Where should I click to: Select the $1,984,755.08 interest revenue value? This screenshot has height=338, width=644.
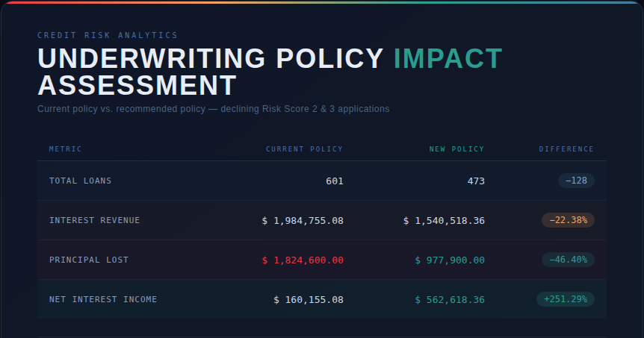click(x=303, y=220)
